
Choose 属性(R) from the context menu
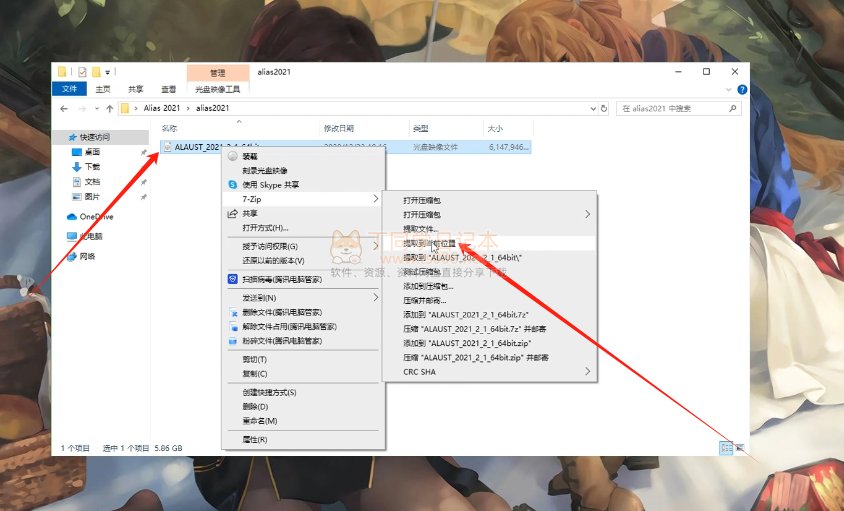tap(255, 439)
